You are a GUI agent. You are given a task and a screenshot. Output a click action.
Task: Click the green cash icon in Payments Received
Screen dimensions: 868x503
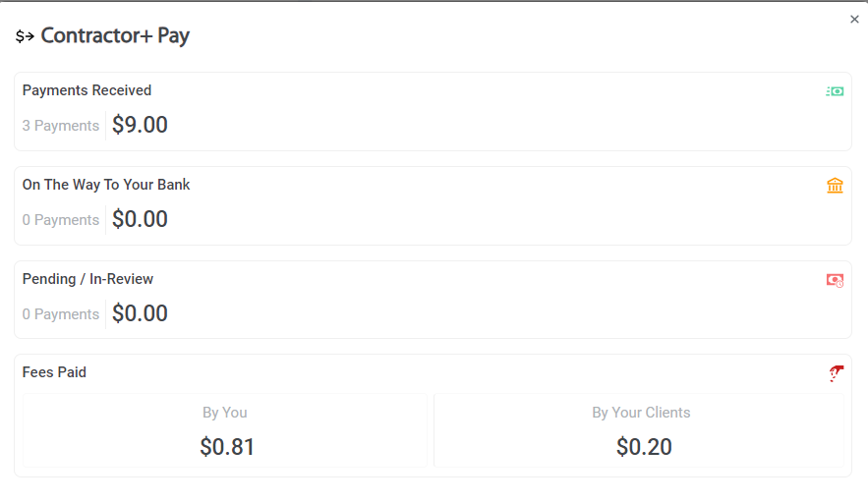coord(835,91)
